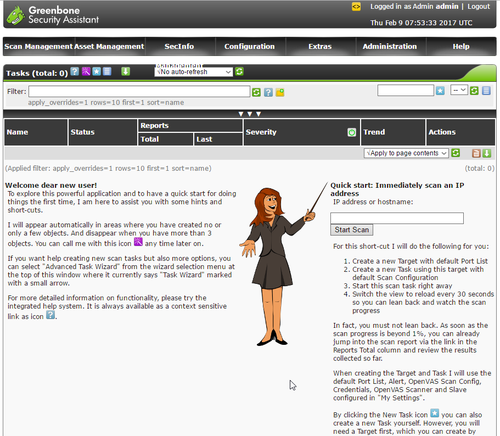Refresh page using icon beside auto-refresh dropdown

[x=239, y=71]
